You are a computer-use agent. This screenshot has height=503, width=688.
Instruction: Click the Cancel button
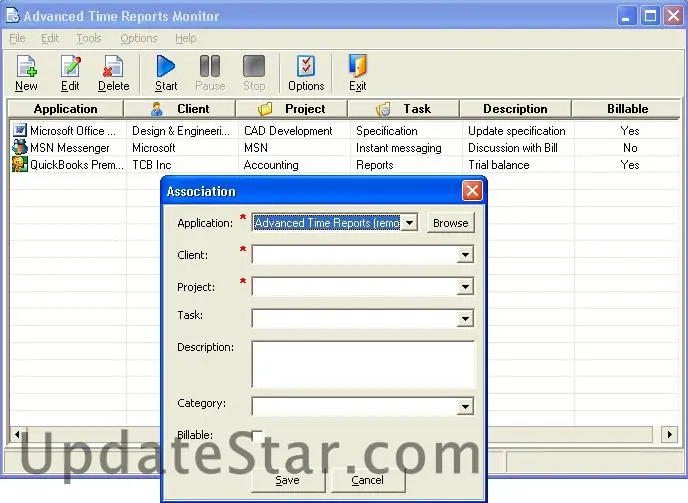(368, 480)
